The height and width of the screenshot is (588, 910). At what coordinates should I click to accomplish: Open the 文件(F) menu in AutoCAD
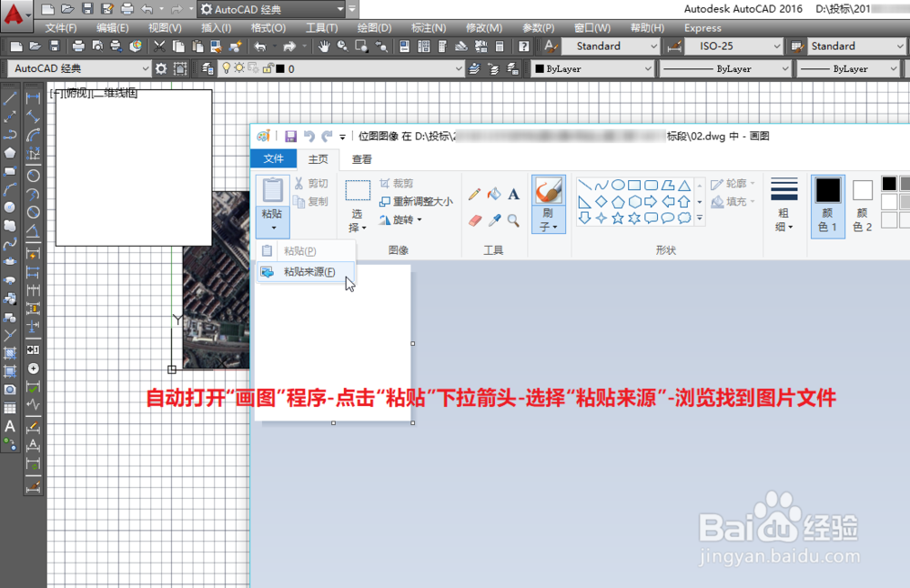pos(61,28)
